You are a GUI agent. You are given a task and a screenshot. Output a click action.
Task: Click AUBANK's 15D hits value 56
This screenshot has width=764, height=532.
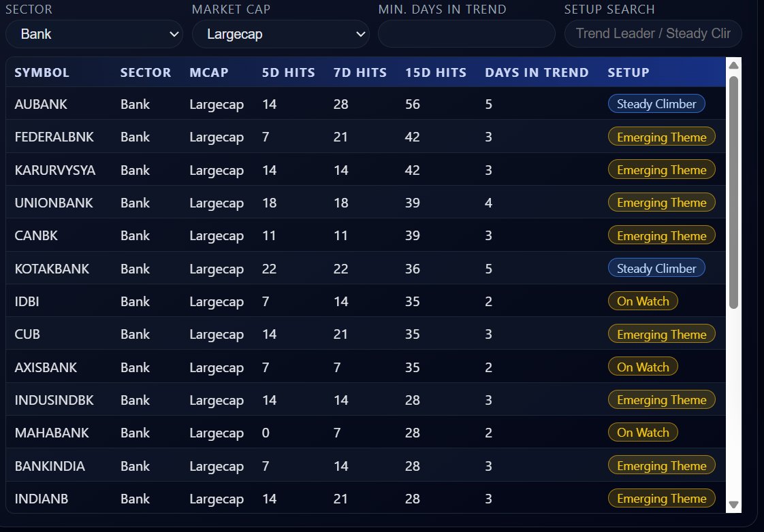(412, 104)
